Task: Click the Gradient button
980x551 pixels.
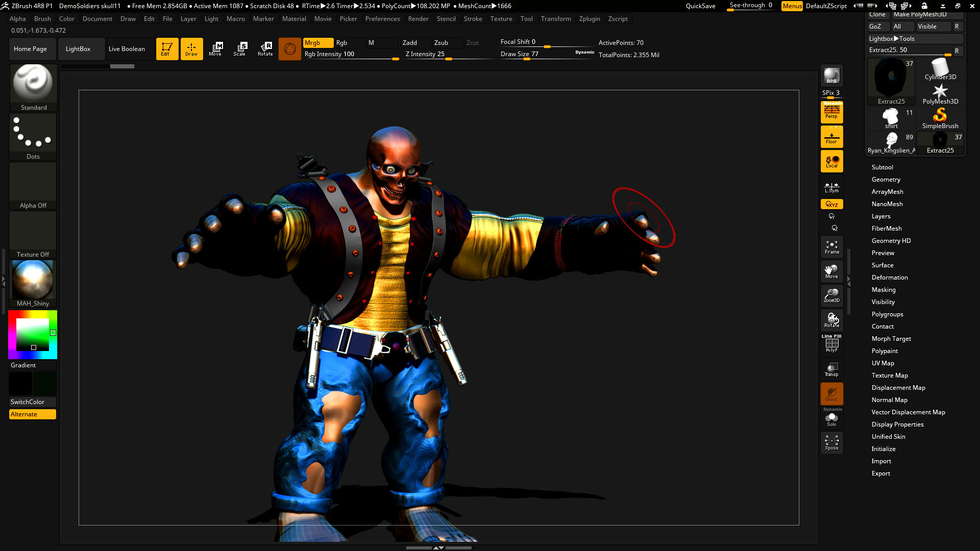Action: 33,365
